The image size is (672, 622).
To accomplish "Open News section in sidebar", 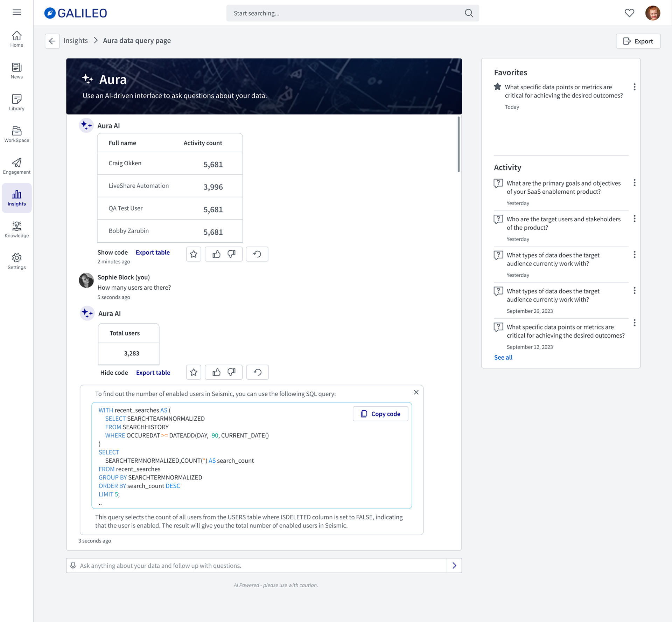I will 17,71.
